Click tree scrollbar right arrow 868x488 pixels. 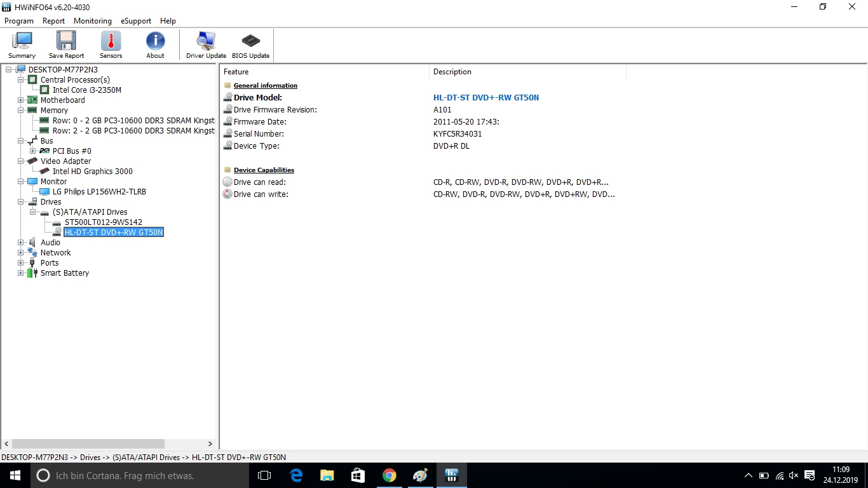click(x=210, y=444)
